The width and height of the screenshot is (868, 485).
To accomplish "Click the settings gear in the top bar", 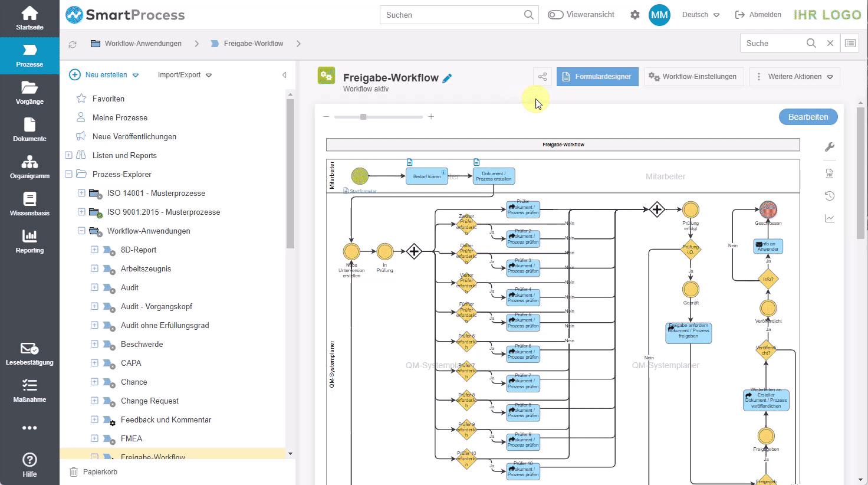I will pos(635,15).
